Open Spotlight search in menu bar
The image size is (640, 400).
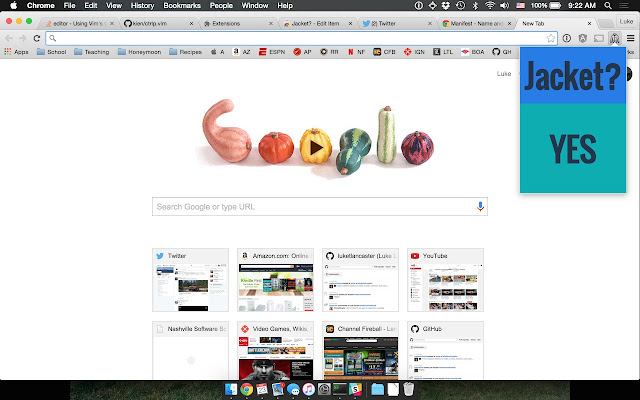tap(608, 5)
